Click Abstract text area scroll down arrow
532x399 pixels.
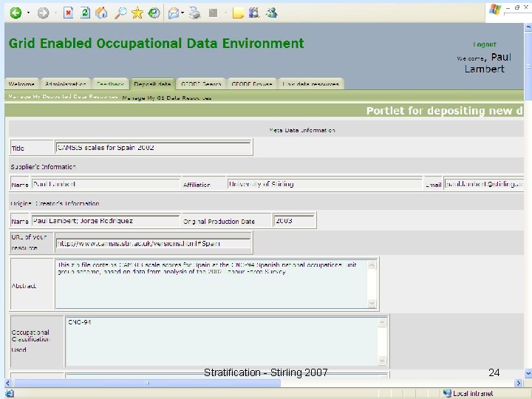click(x=372, y=304)
